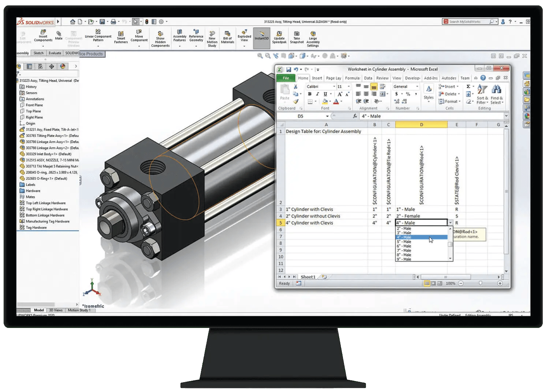Image resolution: width=549 pixels, height=392 pixels.
Task: Click Insert cells button in Excel
Action: pos(449,86)
